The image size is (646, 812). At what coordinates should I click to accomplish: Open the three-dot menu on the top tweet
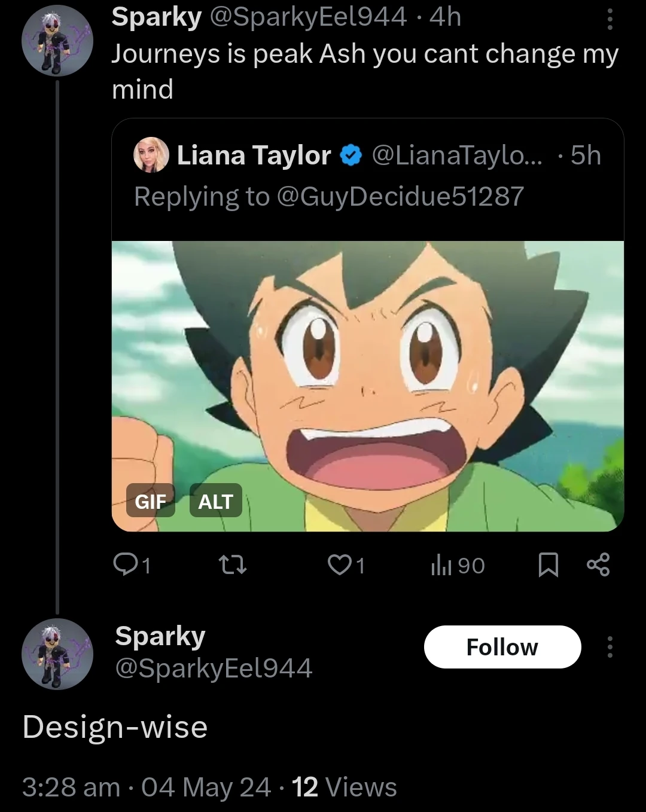point(611,20)
